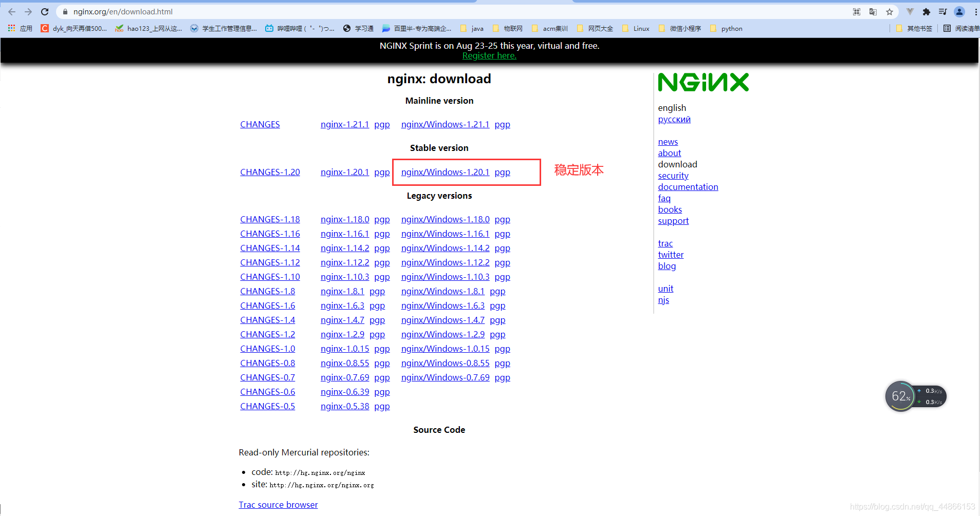The image size is (980, 516).
Task: Open the faq sidebar link
Action: coord(664,198)
